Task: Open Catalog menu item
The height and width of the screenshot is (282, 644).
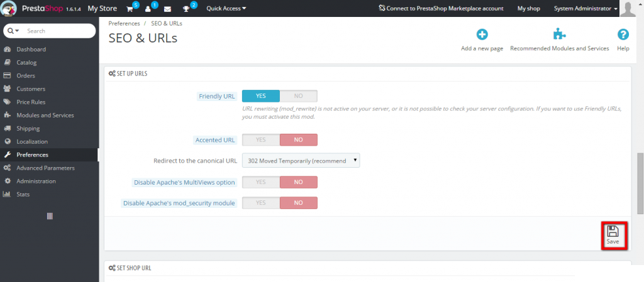Action: pyautogui.click(x=26, y=63)
